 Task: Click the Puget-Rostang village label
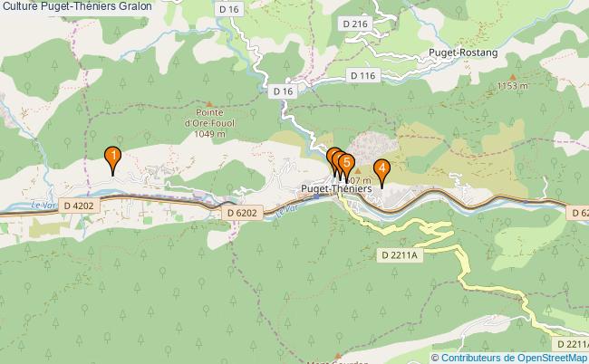tap(463, 53)
